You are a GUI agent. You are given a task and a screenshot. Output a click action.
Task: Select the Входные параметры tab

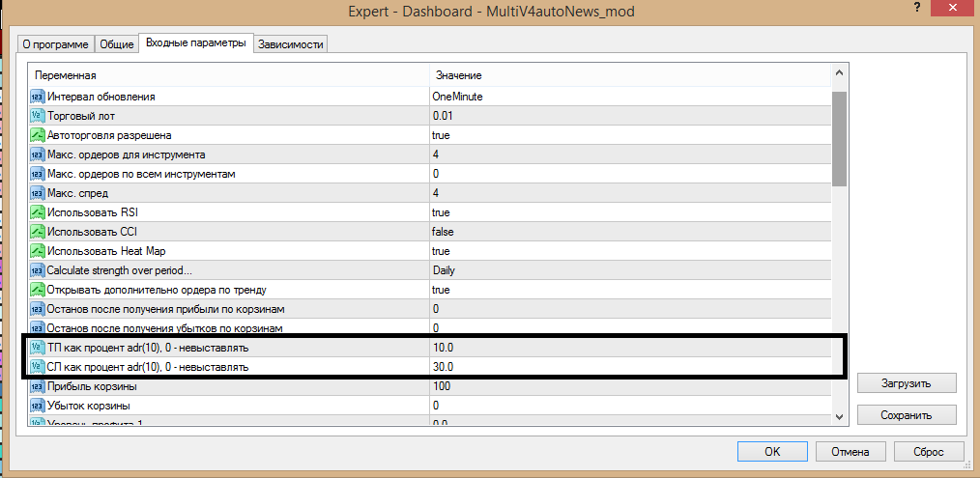click(x=195, y=43)
